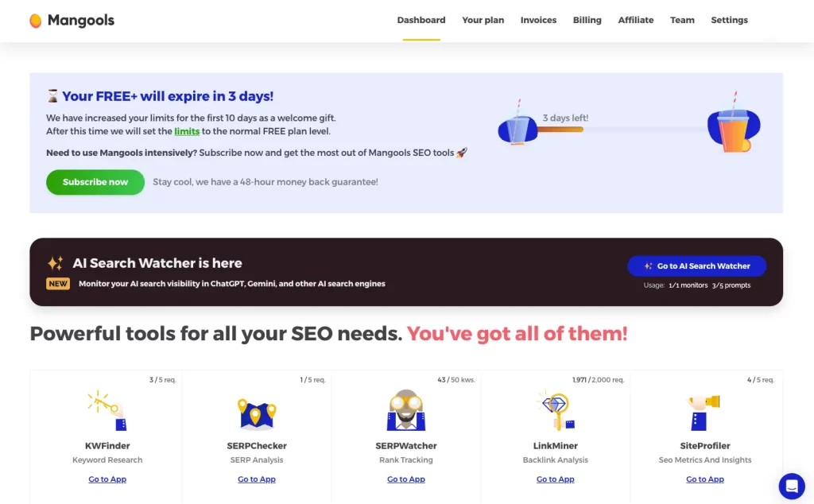Open the chat support widget

pyautogui.click(x=792, y=486)
